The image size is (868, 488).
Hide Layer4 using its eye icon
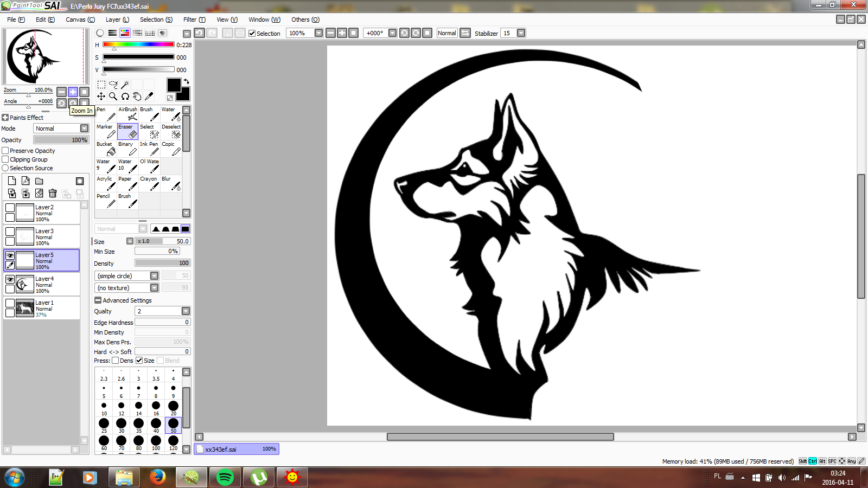[10, 279]
